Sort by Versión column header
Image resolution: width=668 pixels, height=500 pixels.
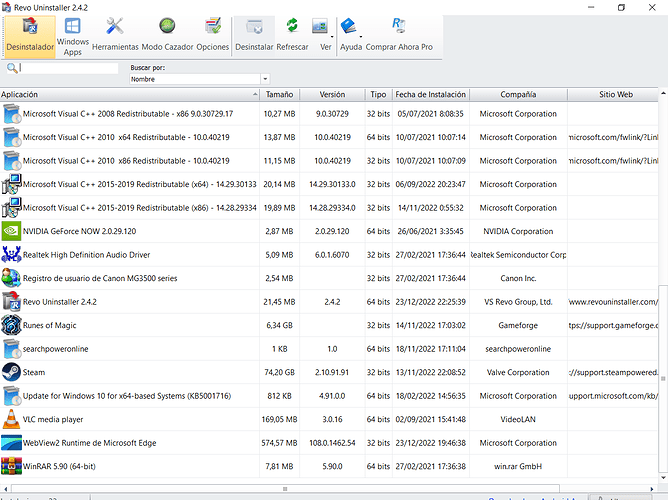pos(332,95)
